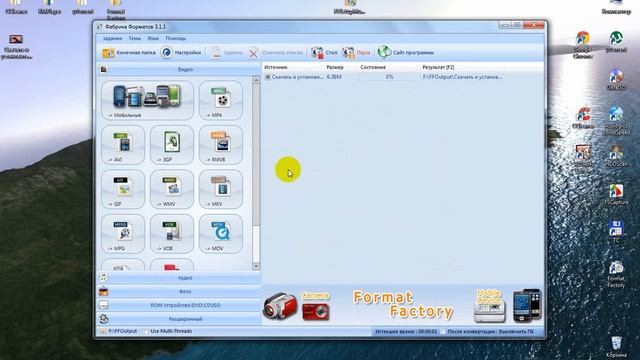This screenshot has width=640, height=360.
Task: Expand the Расширенный category panel
Action: tap(179, 319)
